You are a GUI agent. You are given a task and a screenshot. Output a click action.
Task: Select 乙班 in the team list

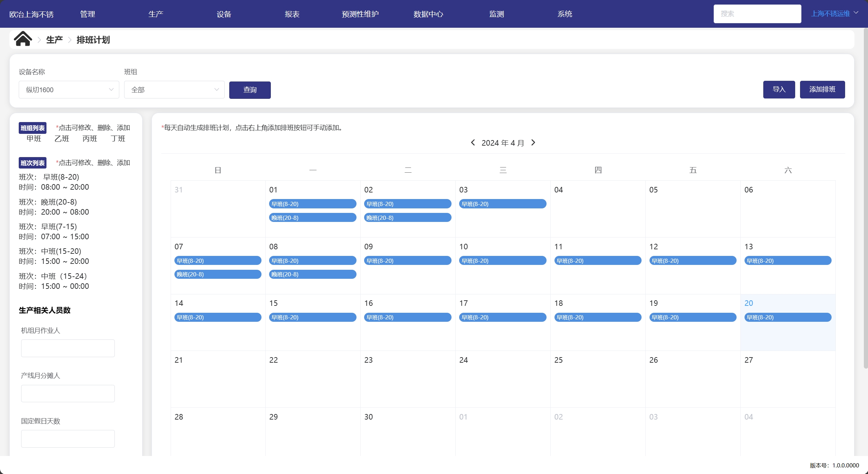(62, 139)
